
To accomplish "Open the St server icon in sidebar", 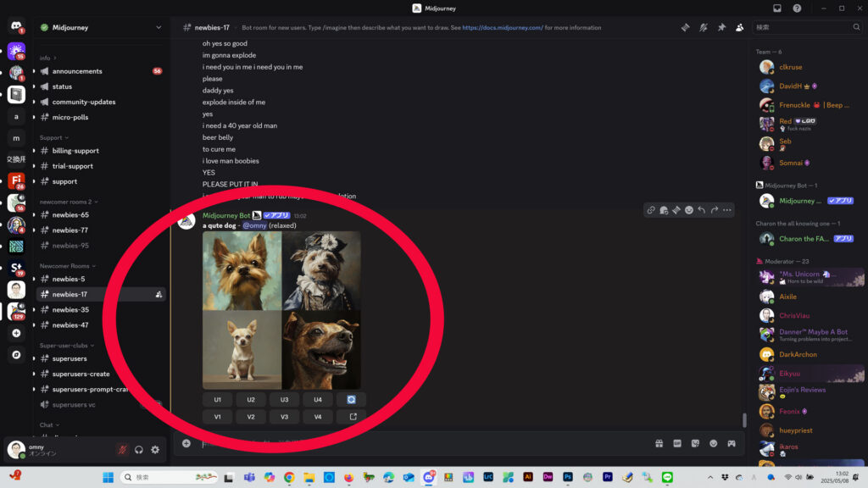I will coord(16,269).
